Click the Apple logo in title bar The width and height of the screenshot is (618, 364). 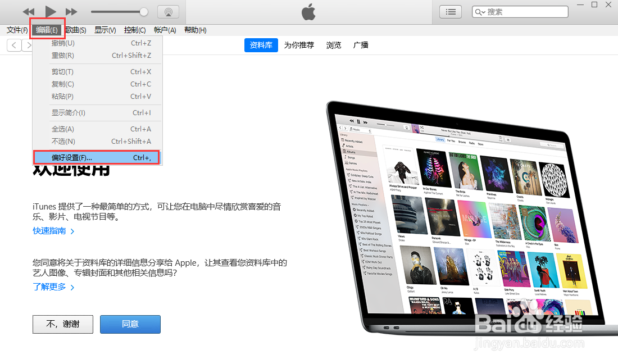tap(308, 12)
